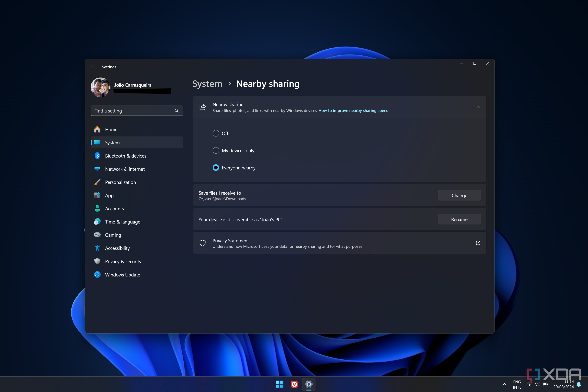Click the back arrow in Settings
Image resolution: width=588 pixels, height=392 pixels.
[x=93, y=67]
